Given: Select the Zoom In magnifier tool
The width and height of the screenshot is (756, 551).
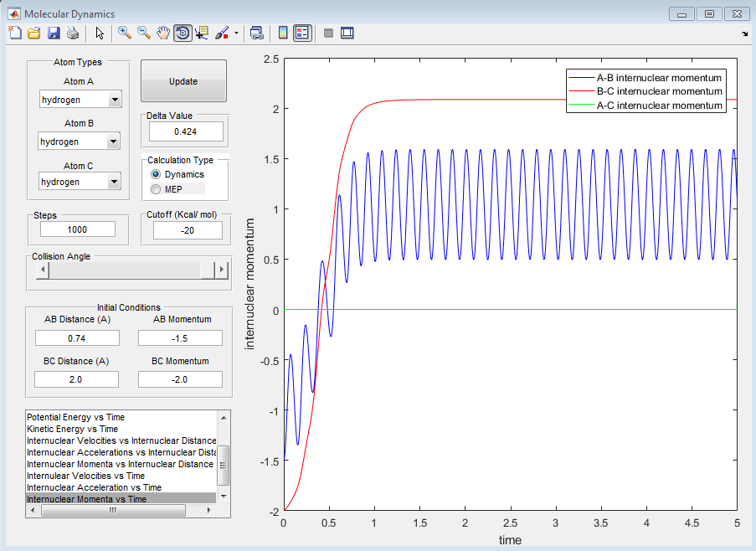Looking at the screenshot, I should point(125,33).
